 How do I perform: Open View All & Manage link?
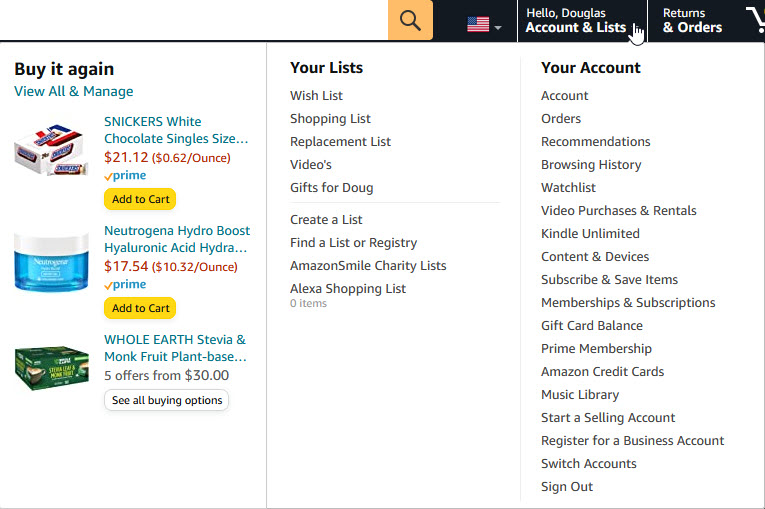click(73, 91)
